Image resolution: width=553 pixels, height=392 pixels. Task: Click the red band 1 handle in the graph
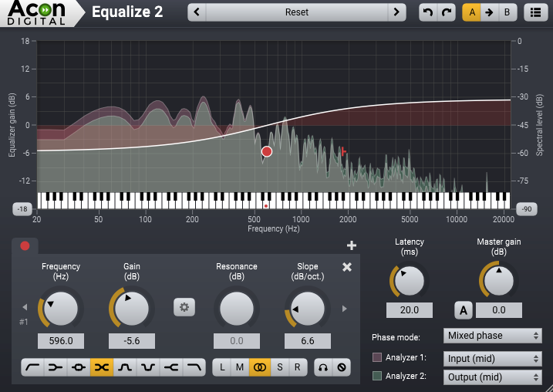(x=267, y=151)
